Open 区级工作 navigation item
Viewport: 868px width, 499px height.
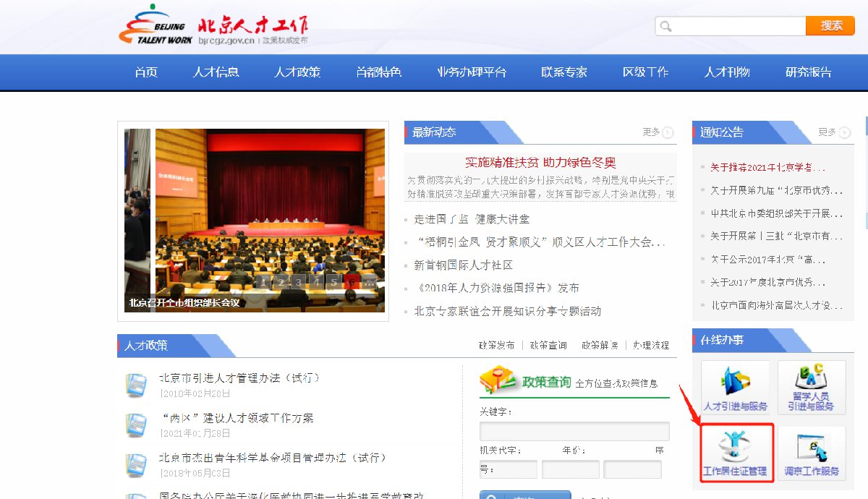[x=645, y=72]
